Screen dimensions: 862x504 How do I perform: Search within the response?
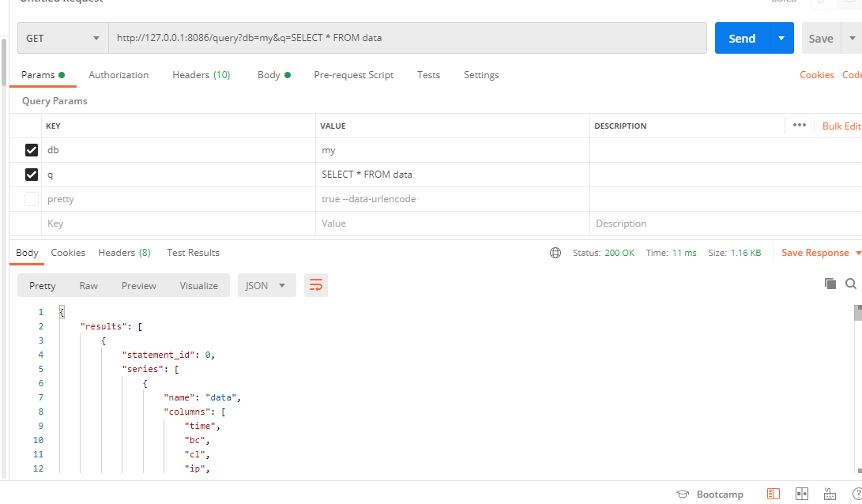851,283
